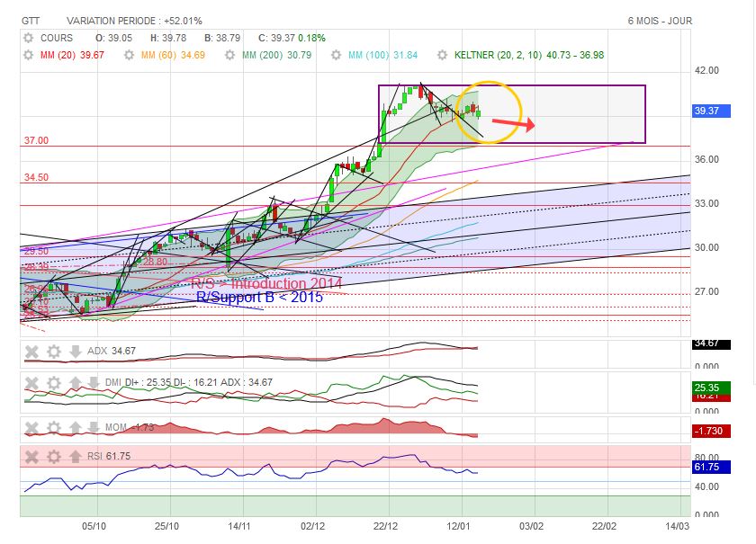Open settings gear for MM (100)

(x=336, y=55)
